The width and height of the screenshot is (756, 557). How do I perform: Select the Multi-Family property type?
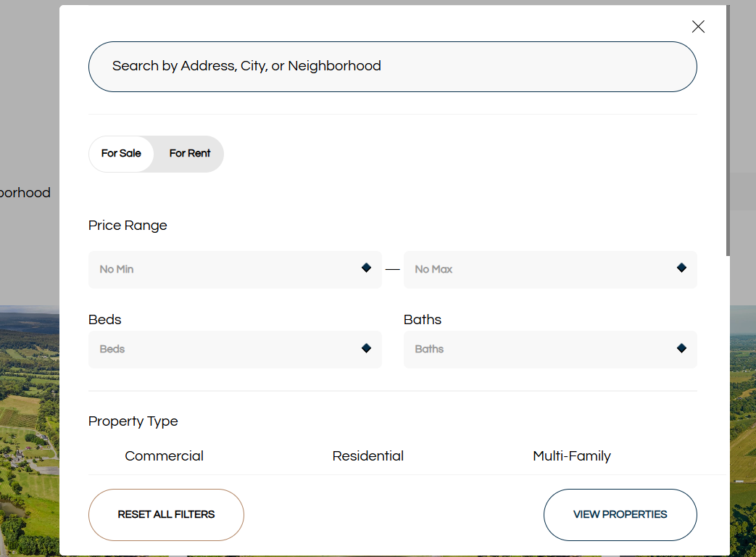[x=572, y=456]
